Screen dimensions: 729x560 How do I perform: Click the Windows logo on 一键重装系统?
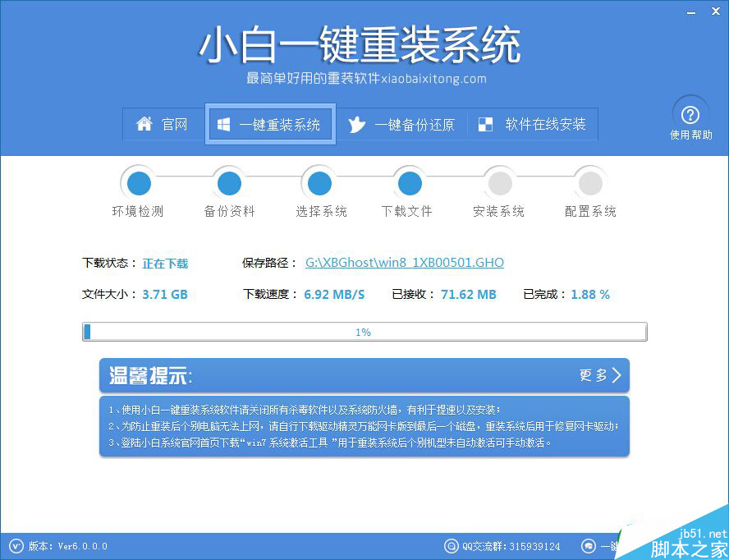[223, 123]
